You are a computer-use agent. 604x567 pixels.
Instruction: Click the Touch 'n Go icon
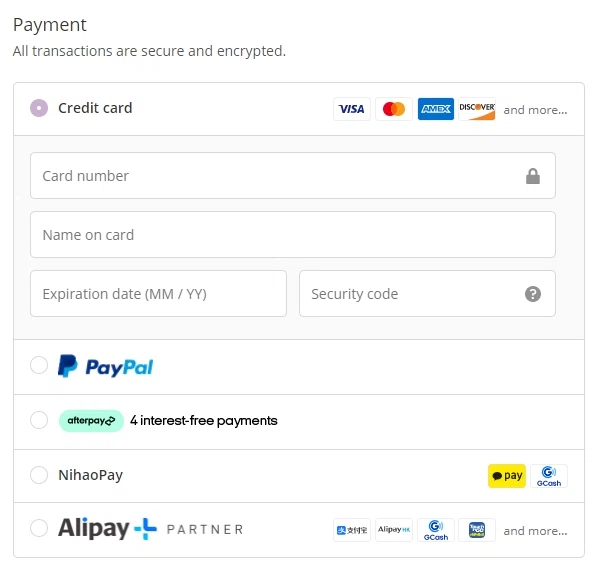point(477,530)
